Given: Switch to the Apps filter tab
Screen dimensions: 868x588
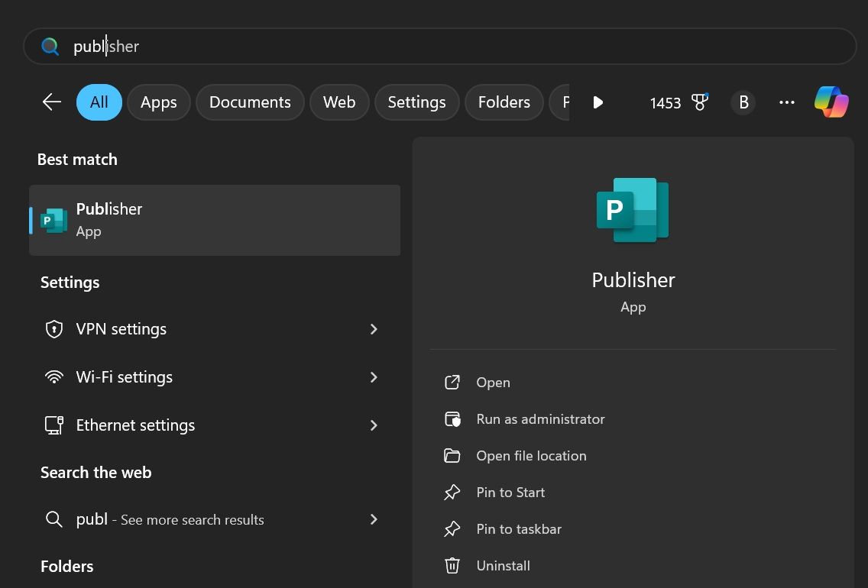Looking at the screenshot, I should (x=159, y=102).
